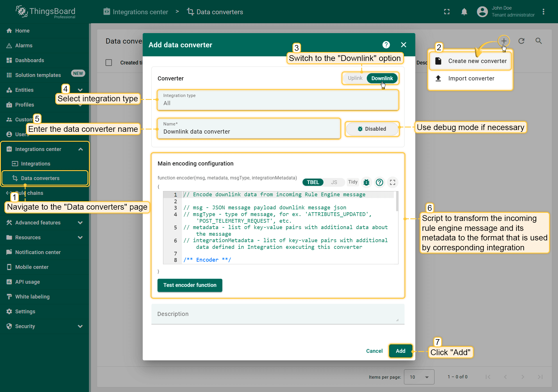Check the select-all checkbox in table header
The image size is (558, 392).
pos(109,62)
